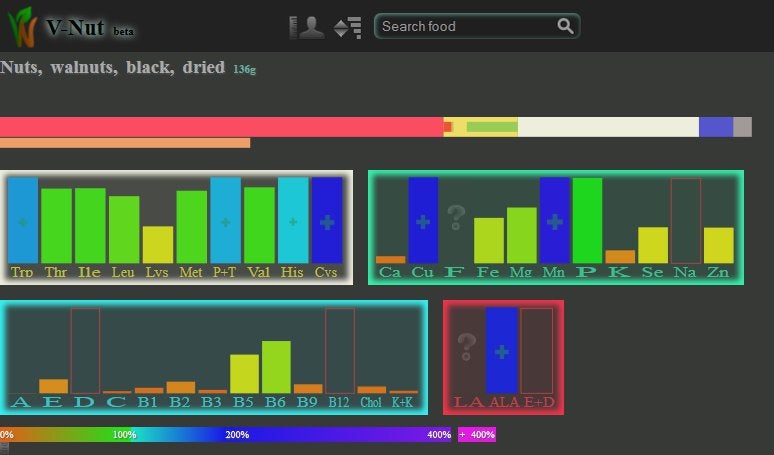
Task: Click the green B6 bar
Action: [276, 367]
